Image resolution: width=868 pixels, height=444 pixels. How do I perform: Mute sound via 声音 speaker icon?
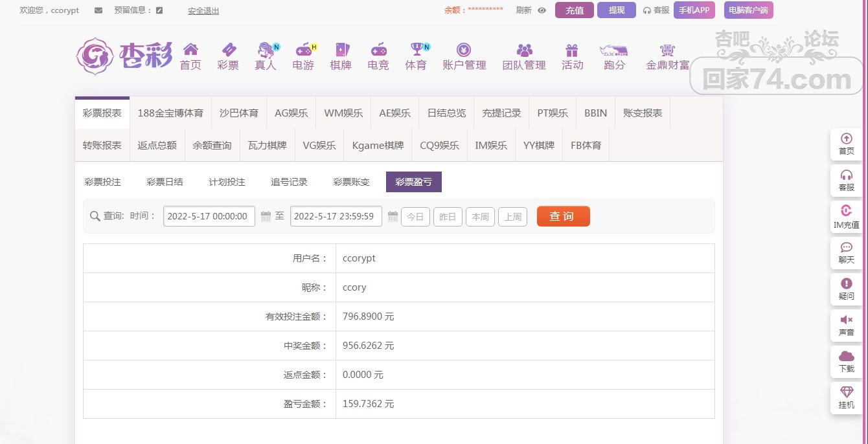(x=846, y=320)
